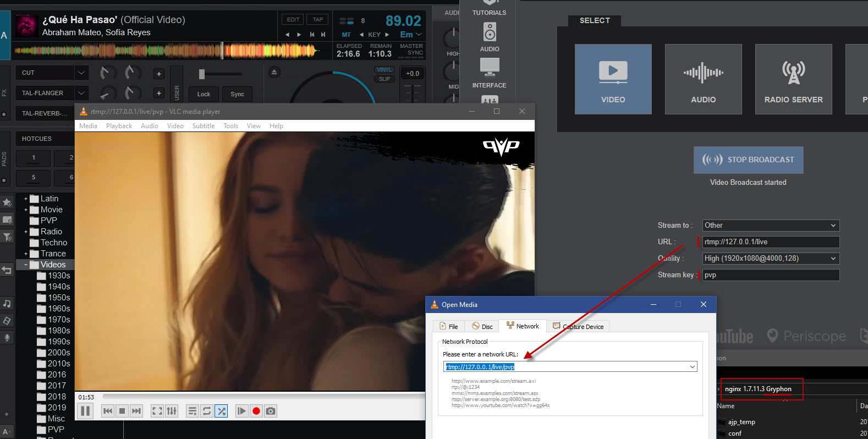
Task: Expand the Trance folder
Action: (x=25, y=254)
